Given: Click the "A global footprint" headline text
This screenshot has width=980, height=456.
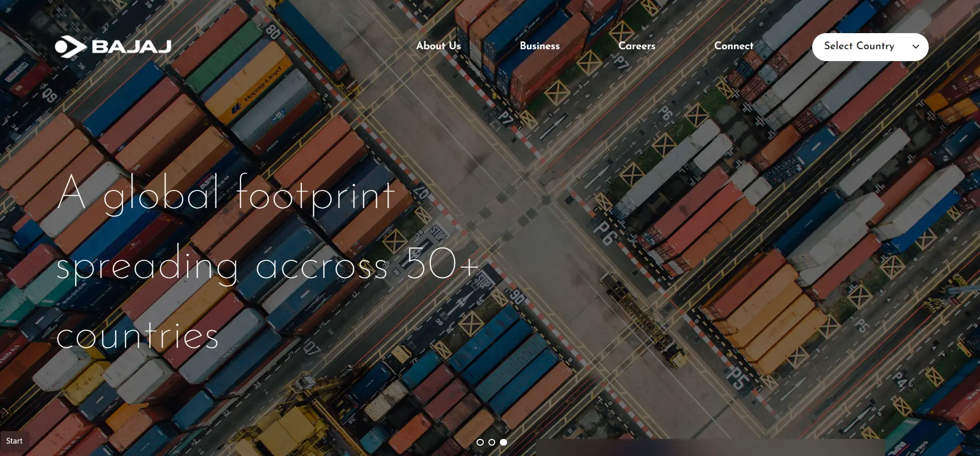Looking at the screenshot, I should pyautogui.click(x=226, y=194).
